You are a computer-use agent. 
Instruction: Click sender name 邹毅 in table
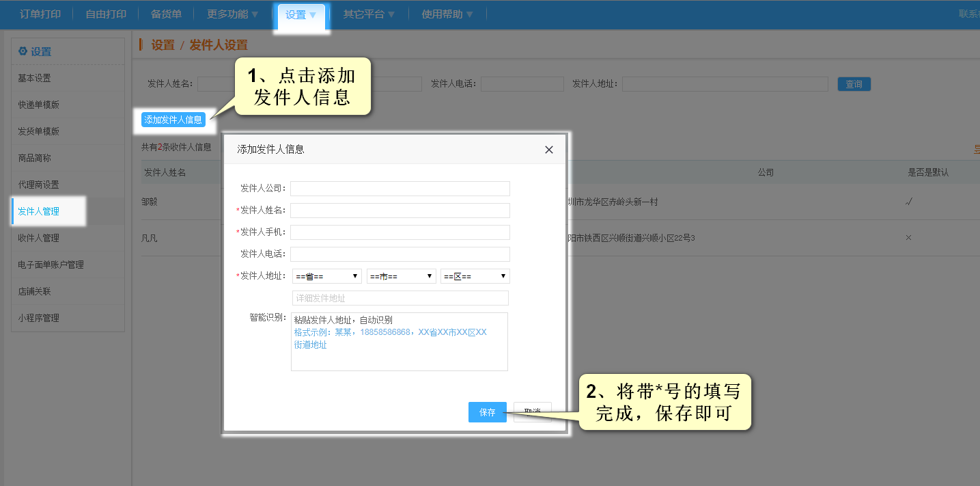tap(150, 202)
